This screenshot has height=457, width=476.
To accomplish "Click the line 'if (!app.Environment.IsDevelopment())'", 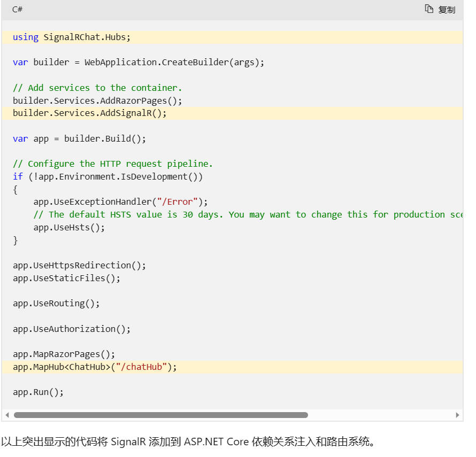I will [x=108, y=176].
